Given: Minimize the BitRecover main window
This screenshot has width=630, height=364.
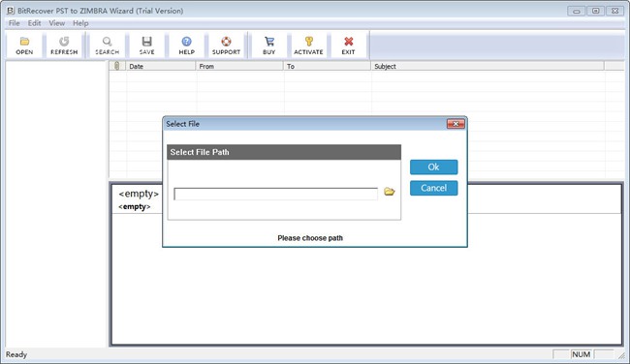Looking at the screenshot, I should coord(576,11).
